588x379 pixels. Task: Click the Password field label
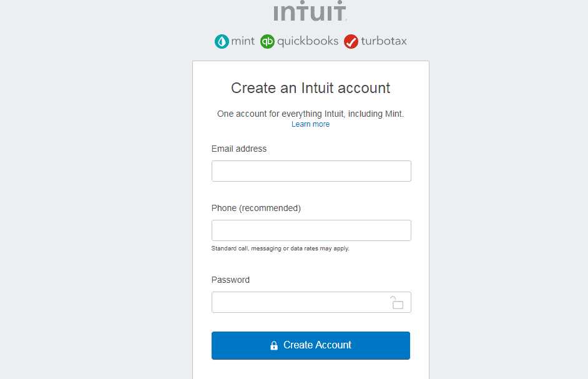coord(230,280)
